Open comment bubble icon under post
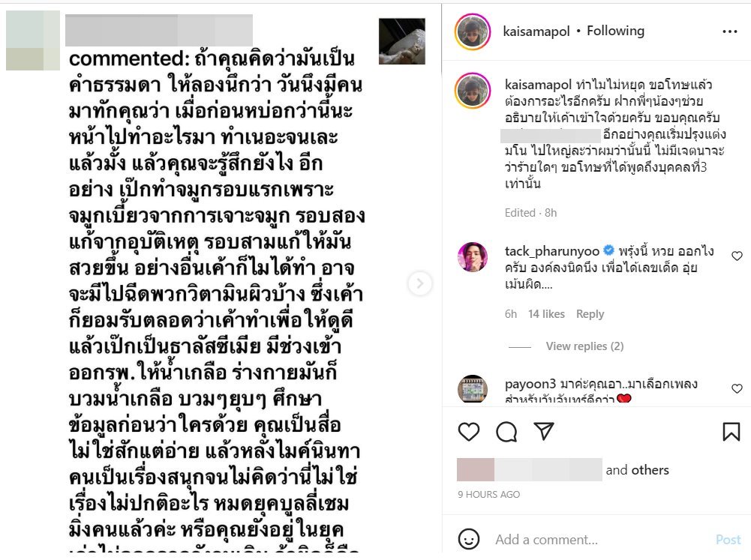751x560 pixels. click(506, 432)
